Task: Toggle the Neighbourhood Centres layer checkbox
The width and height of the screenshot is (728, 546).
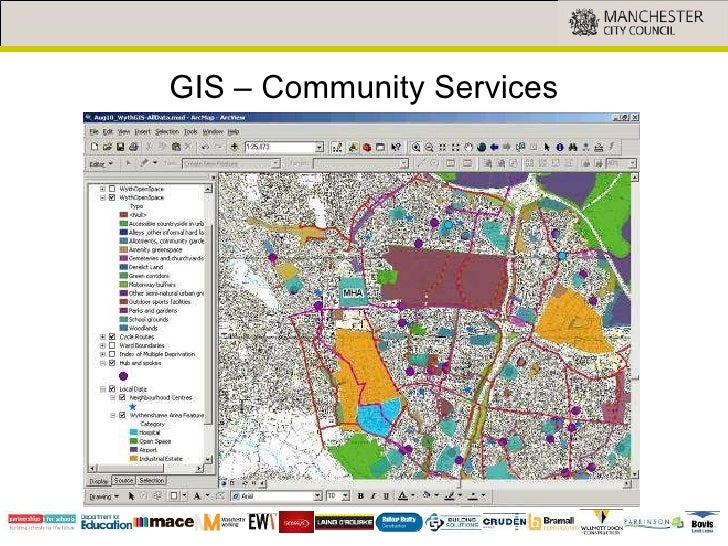Action: 122,397
